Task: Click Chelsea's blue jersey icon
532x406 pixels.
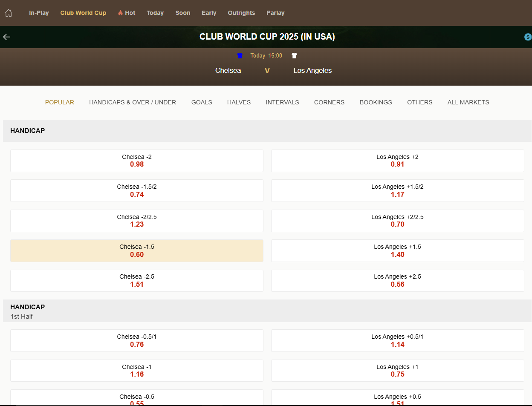Action: (240, 55)
